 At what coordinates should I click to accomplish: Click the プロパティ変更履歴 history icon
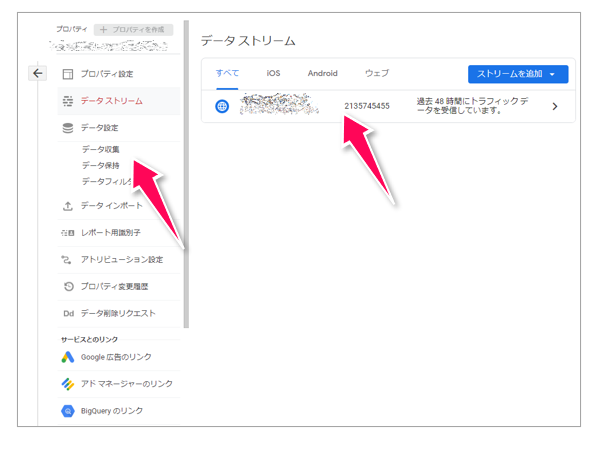click(68, 287)
